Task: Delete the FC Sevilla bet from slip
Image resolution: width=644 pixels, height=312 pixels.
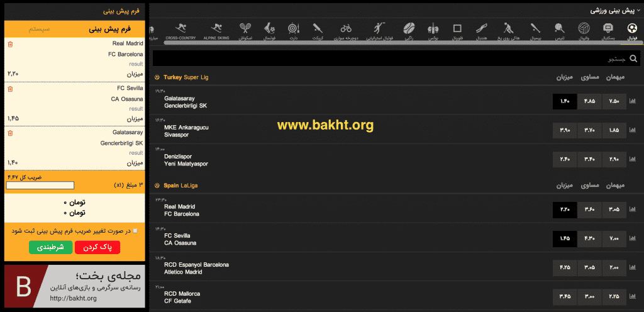Action: 10,89
